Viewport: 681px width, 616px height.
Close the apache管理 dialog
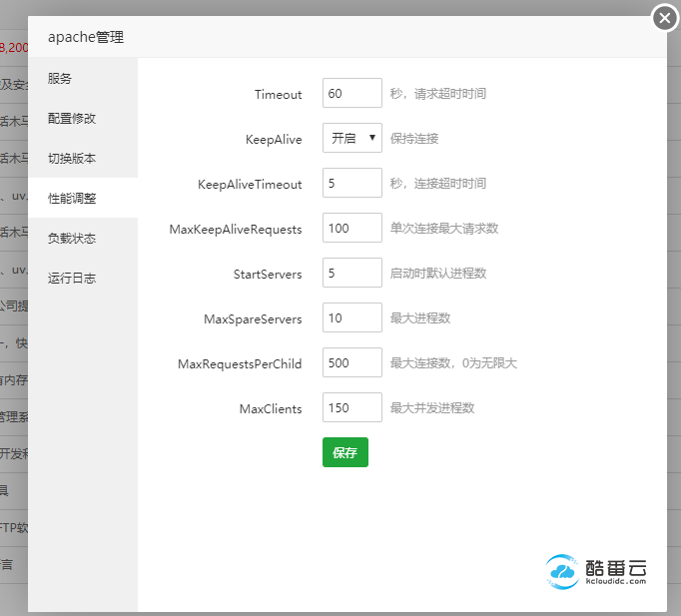coord(665,18)
